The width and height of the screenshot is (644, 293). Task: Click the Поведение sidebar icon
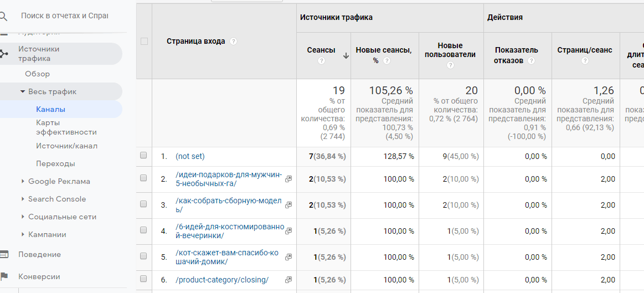tap(4, 254)
